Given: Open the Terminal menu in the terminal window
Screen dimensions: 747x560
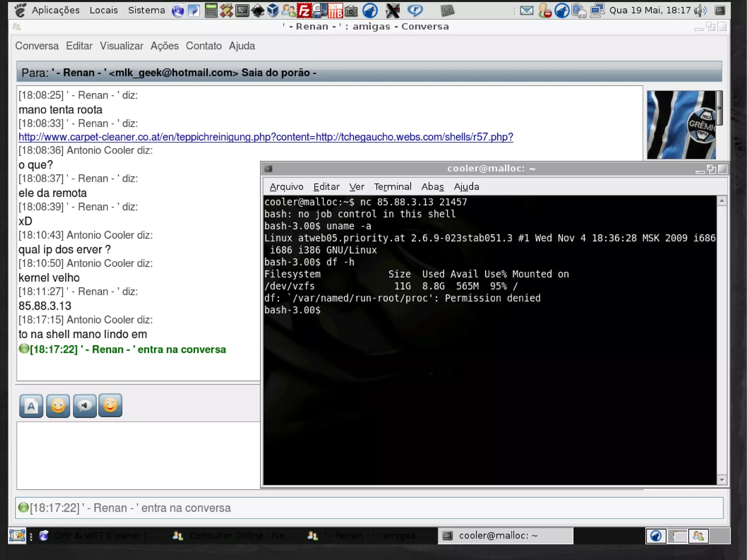Looking at the screenshot, I should pos(392,187).
